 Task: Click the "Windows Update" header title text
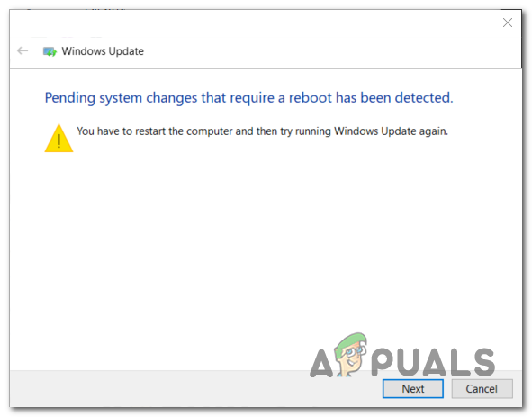click(x=103, y=51)
